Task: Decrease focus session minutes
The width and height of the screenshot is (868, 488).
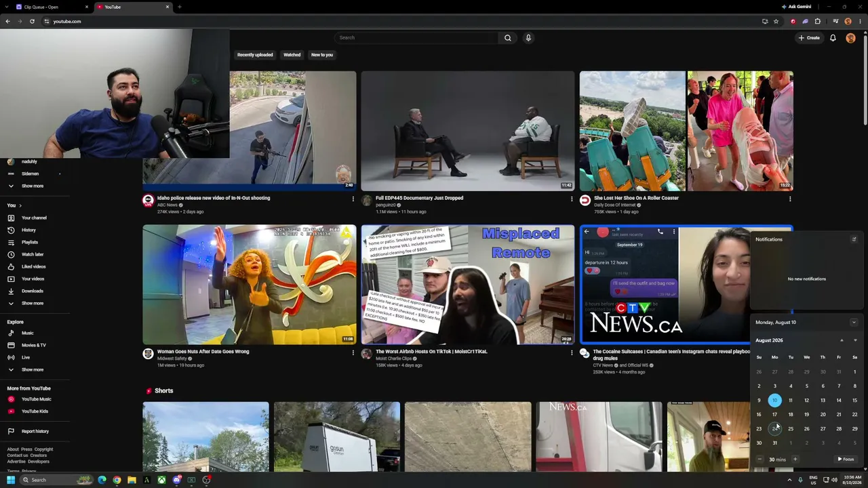Action: [x=759, y=459]
